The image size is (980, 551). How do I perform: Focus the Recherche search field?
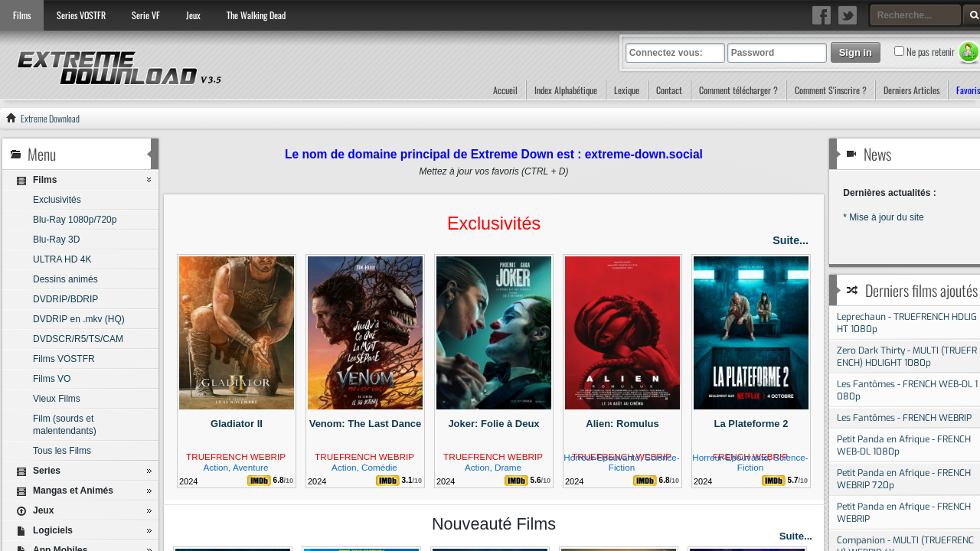915,15
